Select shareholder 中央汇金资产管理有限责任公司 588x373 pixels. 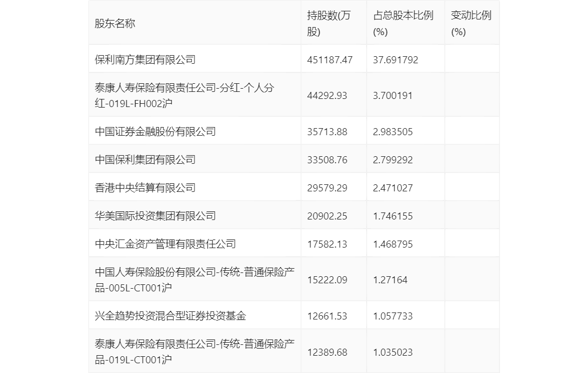click(x=165, y=244)
